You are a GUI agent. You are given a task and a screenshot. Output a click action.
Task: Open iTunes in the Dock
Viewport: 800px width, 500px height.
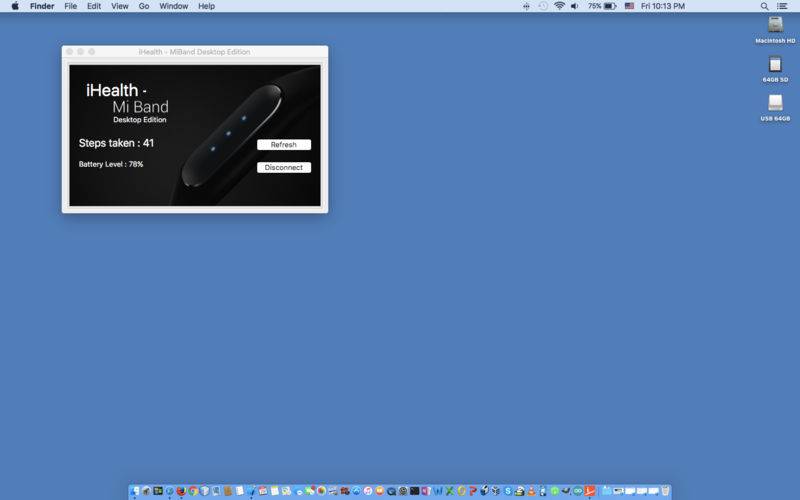[368, 491]
